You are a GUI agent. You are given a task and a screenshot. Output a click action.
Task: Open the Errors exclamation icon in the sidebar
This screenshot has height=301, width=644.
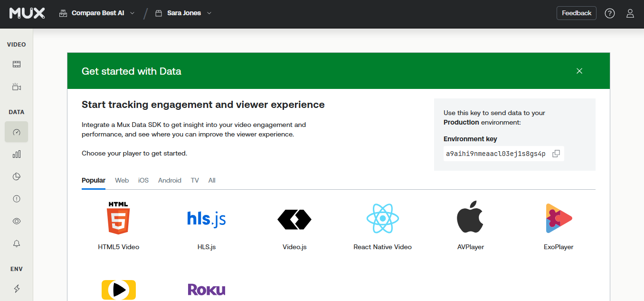(x=17, y=199)
